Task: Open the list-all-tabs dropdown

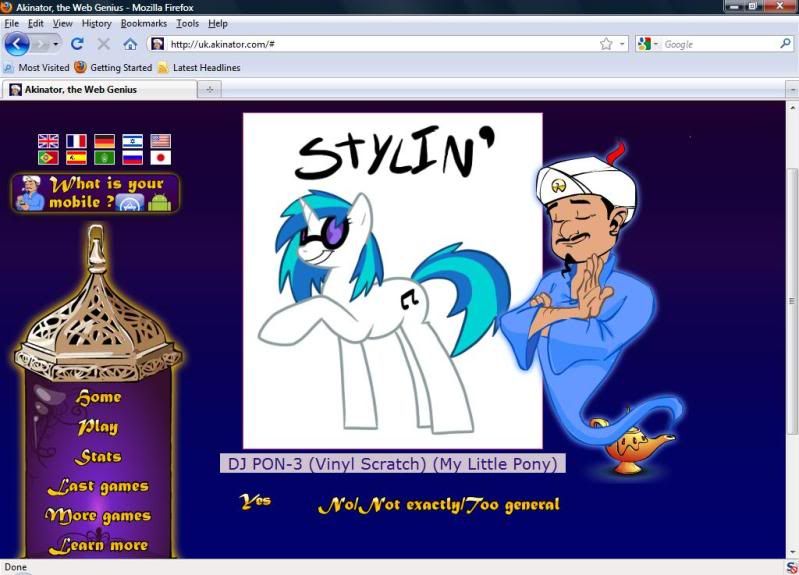Action: (x=792, y=90)
